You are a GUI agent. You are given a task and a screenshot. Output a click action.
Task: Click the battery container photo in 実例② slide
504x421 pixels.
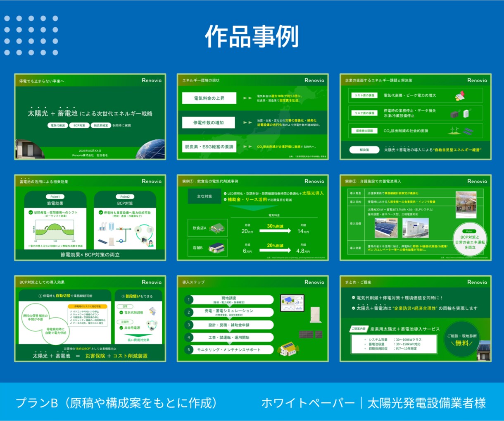pyautogui.click(x=416, y=228)
